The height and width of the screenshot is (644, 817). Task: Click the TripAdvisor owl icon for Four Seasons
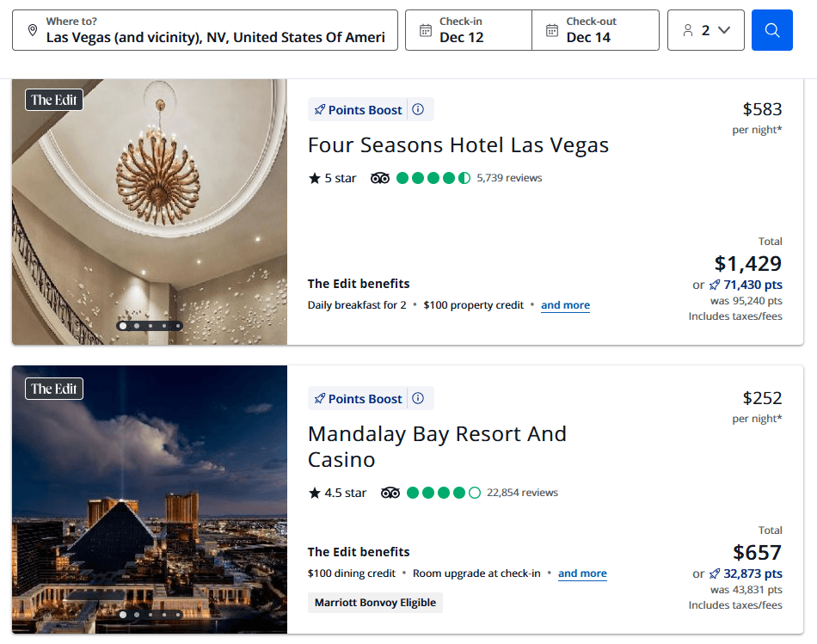[379, 178]
